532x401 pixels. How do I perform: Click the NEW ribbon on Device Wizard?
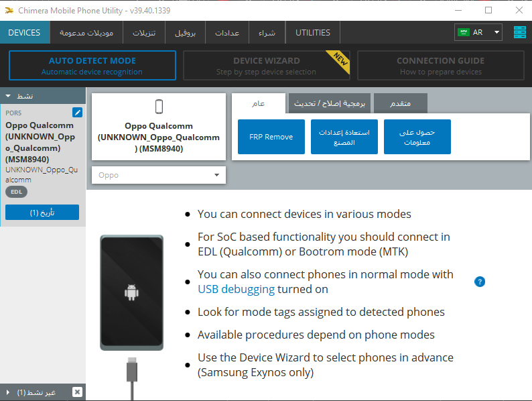click(x=340, y=60)
